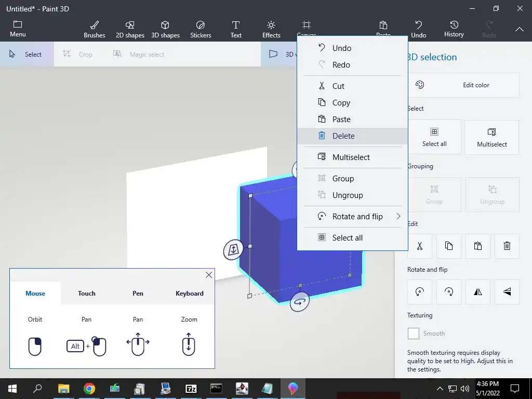Flip vertical using the side panel icon
The height and width of the screenshot is (399, 532).
click(507, 292)
